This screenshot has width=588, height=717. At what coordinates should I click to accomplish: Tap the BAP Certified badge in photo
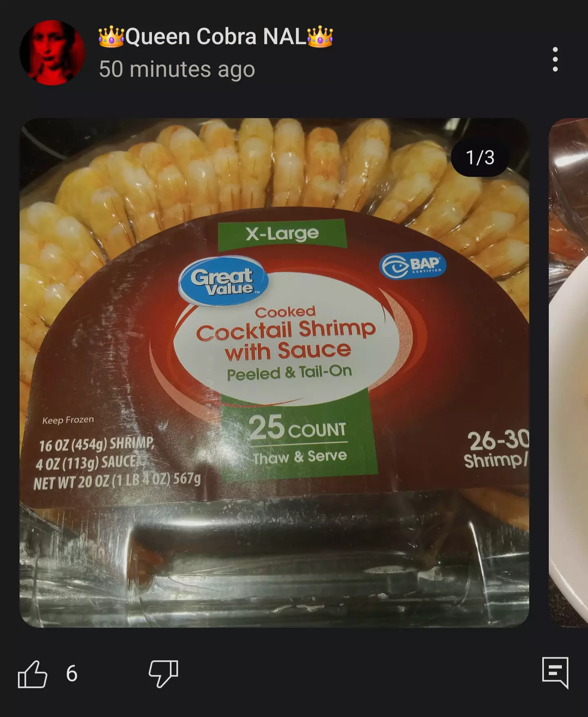pyautogui.click(x=413, y=265)
